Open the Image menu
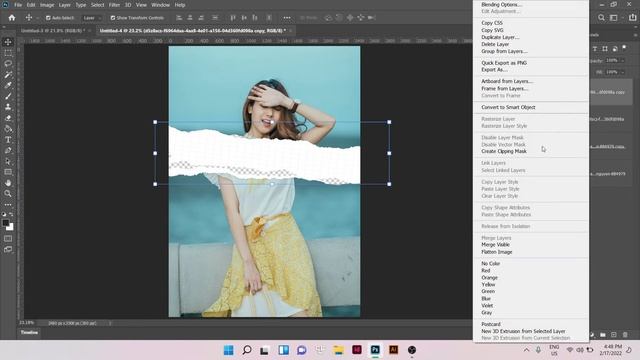This screenshot has height=360, width=640. tap(47, 5)
